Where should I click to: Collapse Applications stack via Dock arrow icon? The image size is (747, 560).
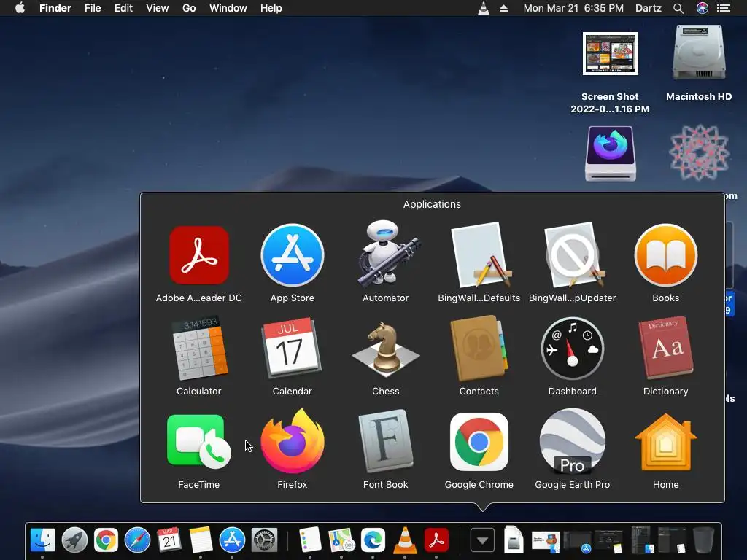(482, 540)
